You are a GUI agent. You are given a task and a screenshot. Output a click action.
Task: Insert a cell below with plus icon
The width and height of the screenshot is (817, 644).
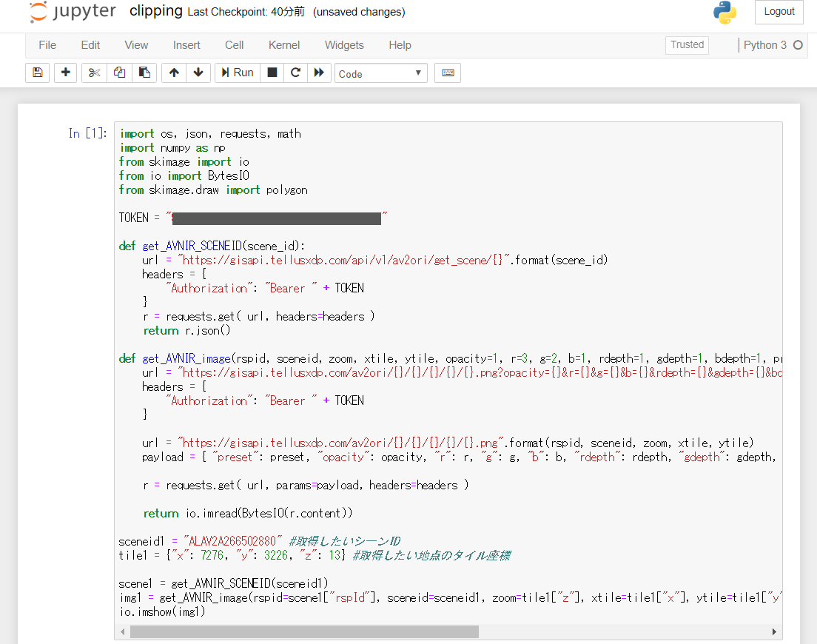click(x=66, y=73)
